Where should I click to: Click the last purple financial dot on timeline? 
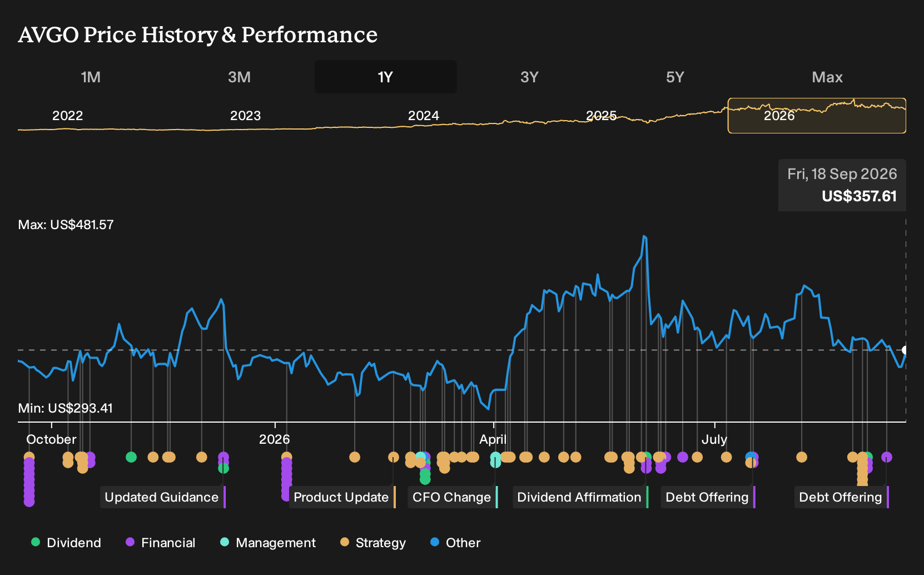887,457
